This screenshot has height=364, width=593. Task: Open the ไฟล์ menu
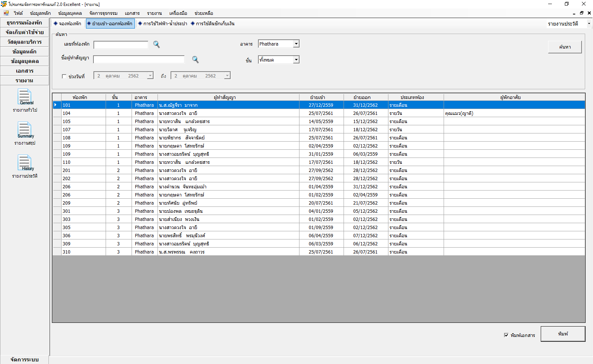18,13
